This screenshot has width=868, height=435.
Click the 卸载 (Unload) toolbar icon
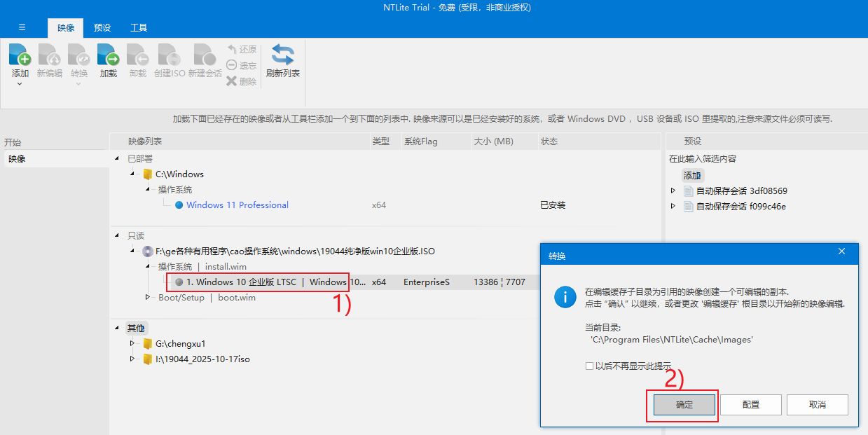pyautogui.click(x=137, y=56)
